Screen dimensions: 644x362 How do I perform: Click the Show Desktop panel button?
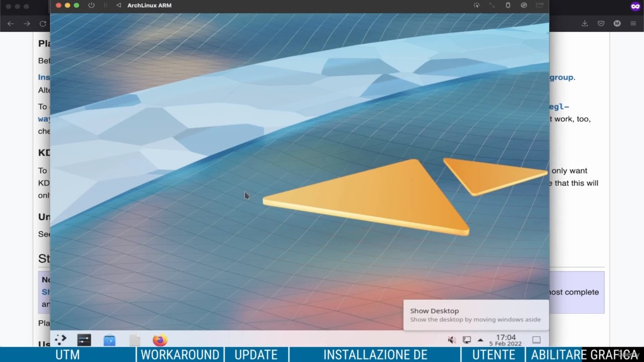(x=536, y=340)
